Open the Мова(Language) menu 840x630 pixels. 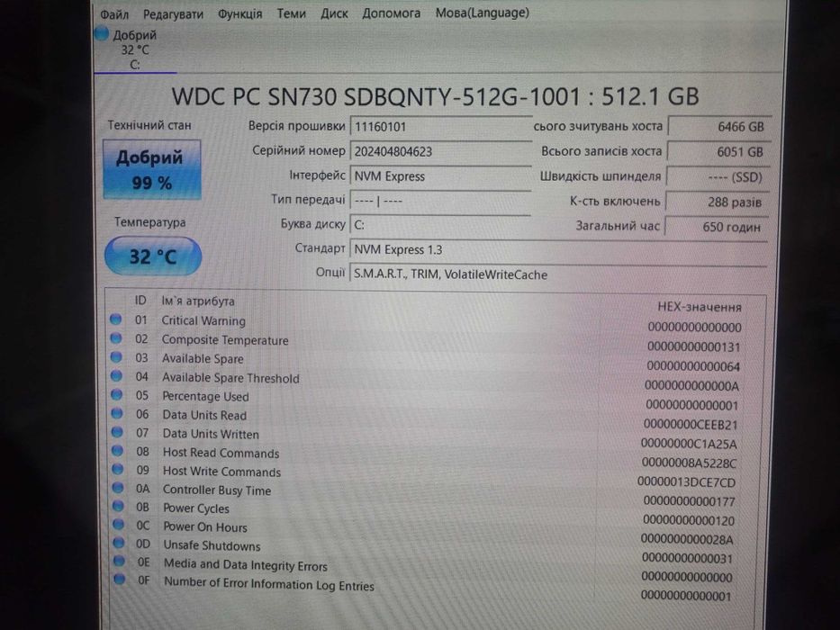[x=483, y=13]
